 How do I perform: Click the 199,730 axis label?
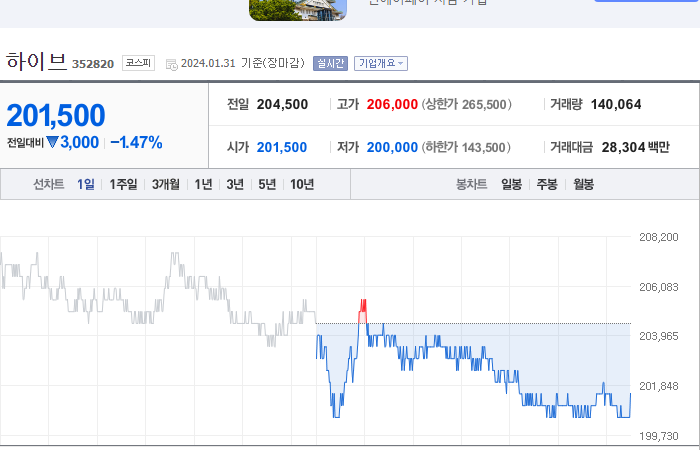(x=658, y=436)
